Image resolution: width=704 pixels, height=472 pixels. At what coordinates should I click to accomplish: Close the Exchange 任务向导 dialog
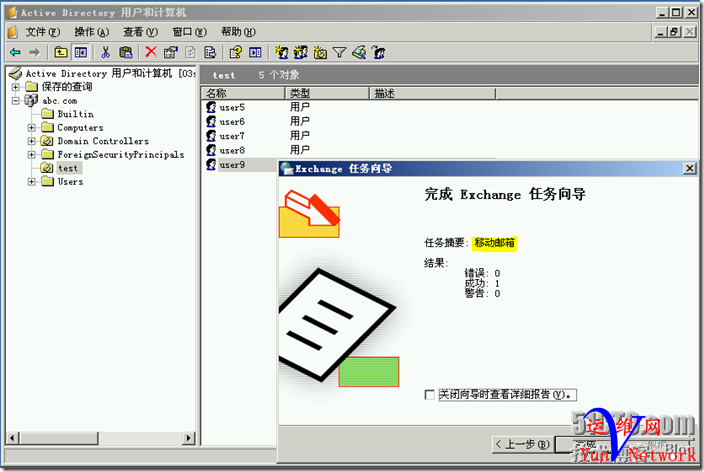tap(690, 168)
